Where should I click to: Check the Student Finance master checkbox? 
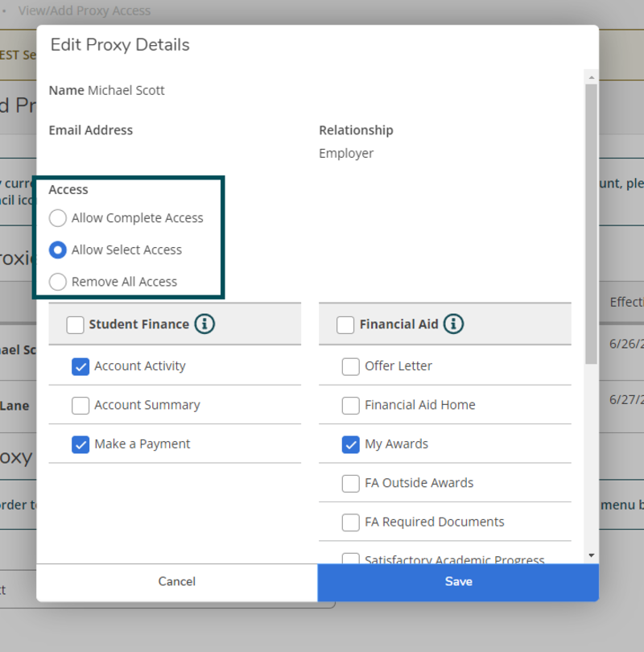pyautogui.click(x=75, y=324)
